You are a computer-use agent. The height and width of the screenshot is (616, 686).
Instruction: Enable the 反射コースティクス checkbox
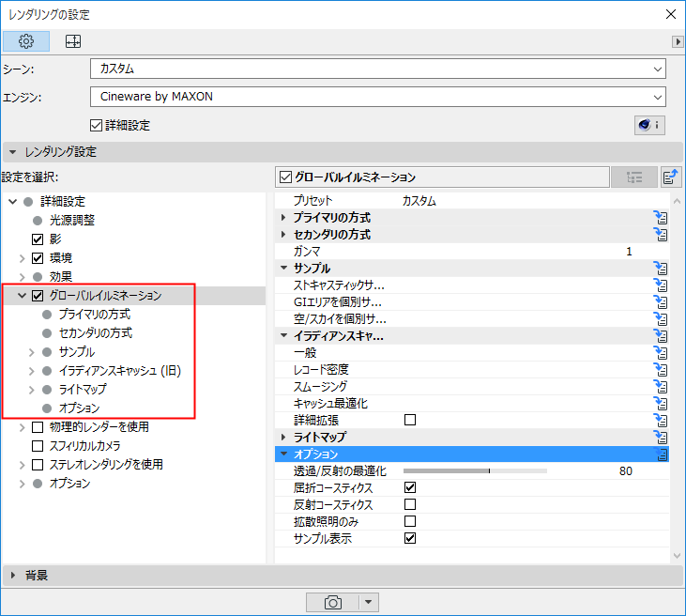point(410,504)
